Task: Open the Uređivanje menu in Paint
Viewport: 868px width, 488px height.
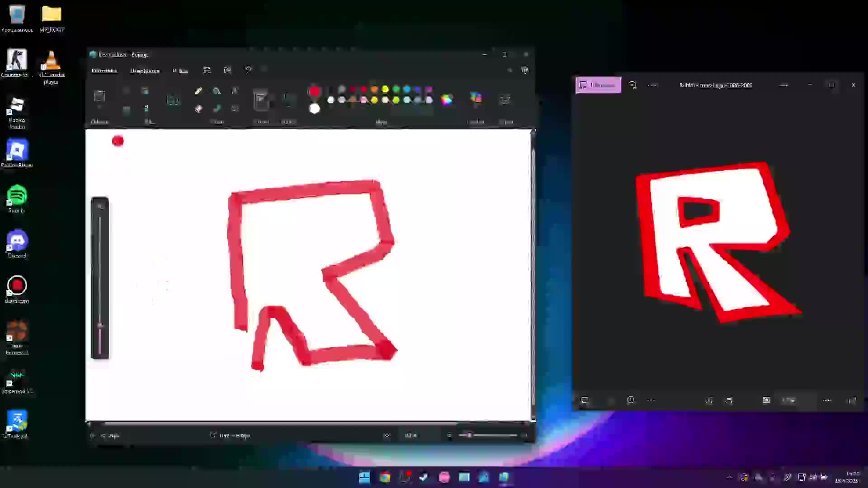Action: 145,70
